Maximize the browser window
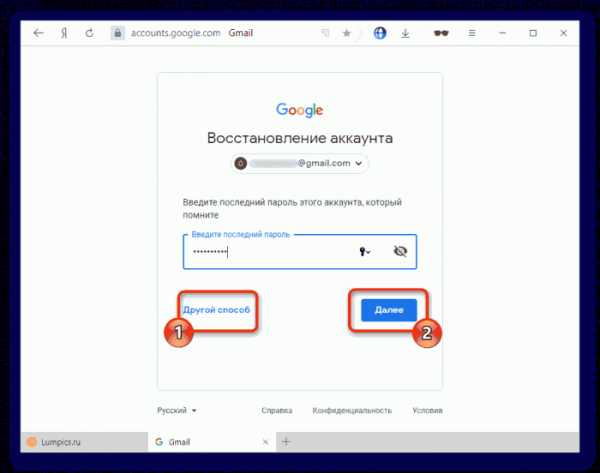 [533, 33]
